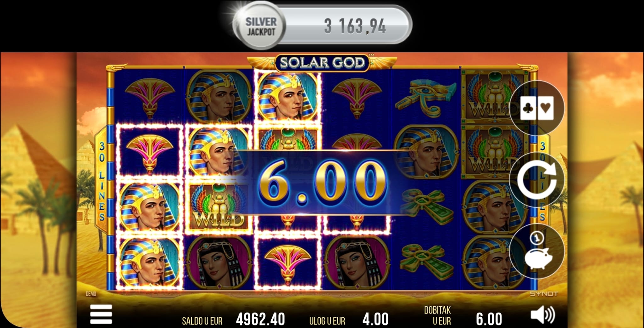Click the Dobitak win amount 6.00
Screen dimensions: 644x328
point(489,320)
